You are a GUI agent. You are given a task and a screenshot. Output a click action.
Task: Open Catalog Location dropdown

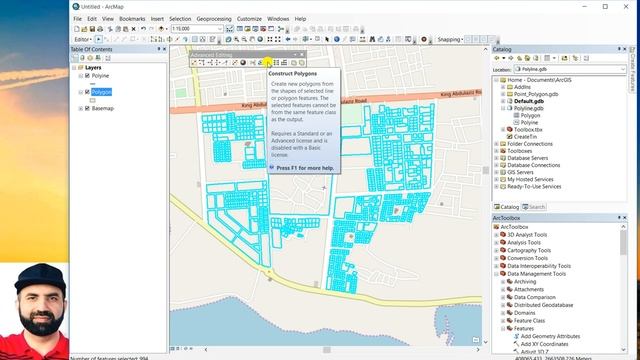623,69
